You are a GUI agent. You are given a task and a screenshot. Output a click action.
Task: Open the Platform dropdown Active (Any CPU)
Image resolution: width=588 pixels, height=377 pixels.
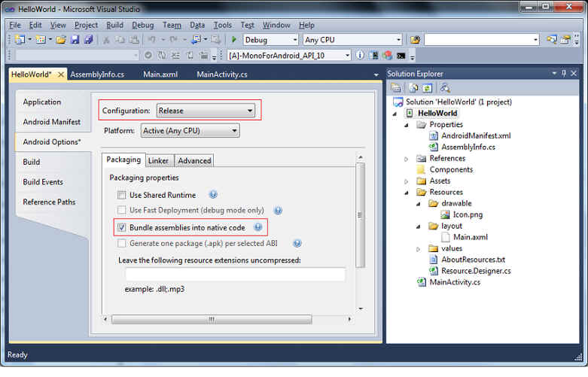point(190,131)
